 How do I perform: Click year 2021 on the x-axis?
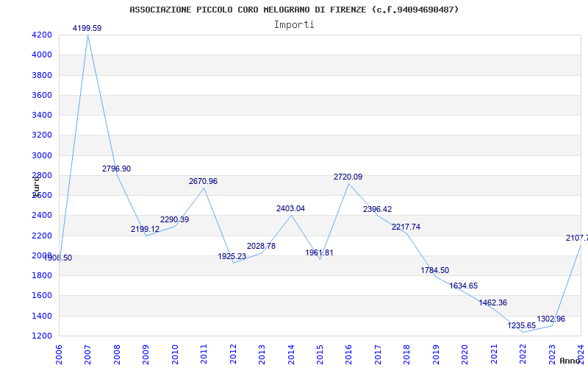point(494,353)
